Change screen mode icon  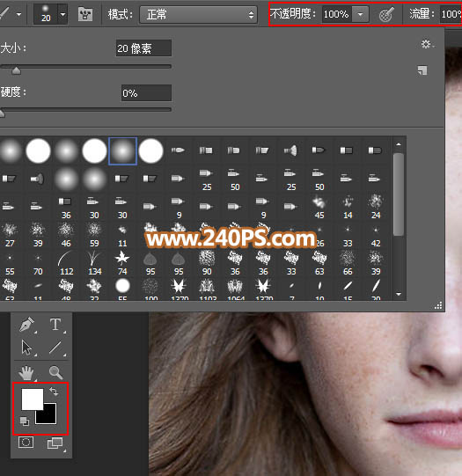point(55,443)
